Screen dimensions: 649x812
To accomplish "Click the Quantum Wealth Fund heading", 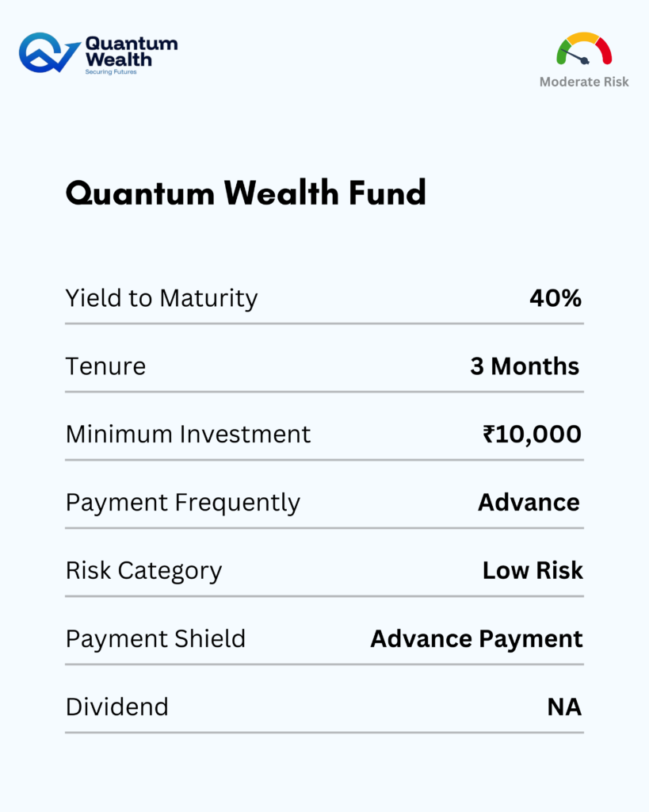I will (246, 193).
